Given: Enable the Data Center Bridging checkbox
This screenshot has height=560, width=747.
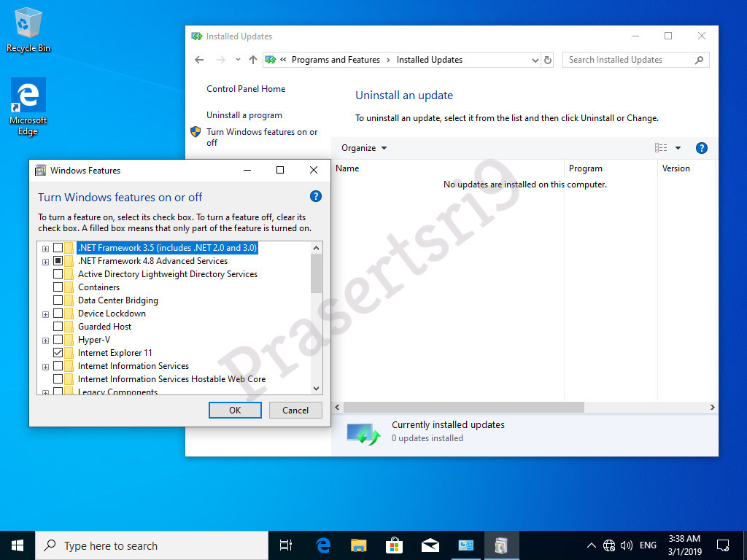Looking at the screenshot, I should click(x=58, y=300).
